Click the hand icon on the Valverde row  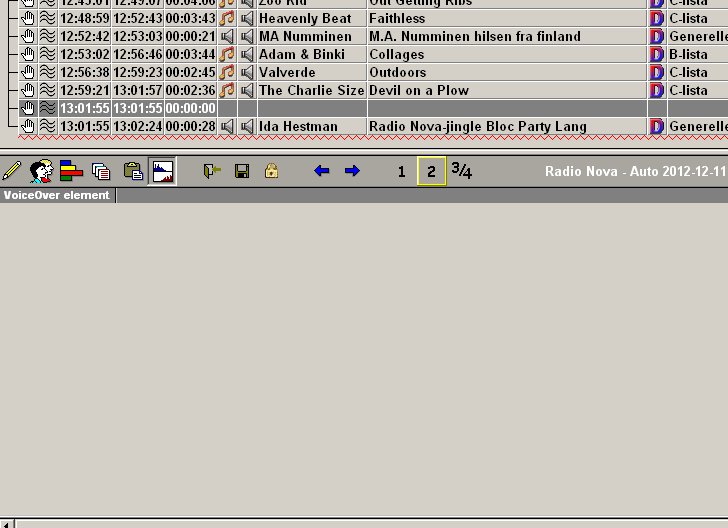[28, 72]
